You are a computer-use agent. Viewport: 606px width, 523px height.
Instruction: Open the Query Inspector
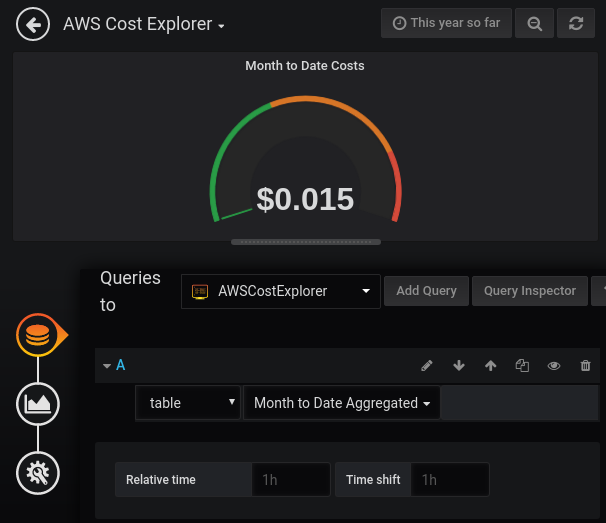[x=530, y=291]
